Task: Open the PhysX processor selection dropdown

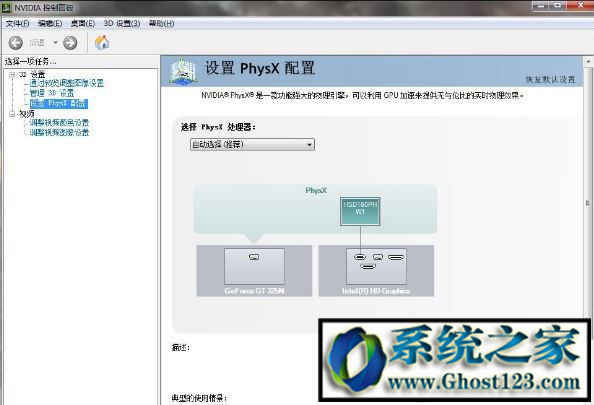Action: [252, 144]
